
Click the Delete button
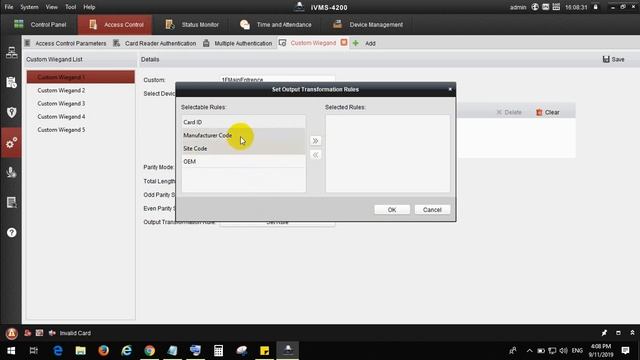coord(509,112)
